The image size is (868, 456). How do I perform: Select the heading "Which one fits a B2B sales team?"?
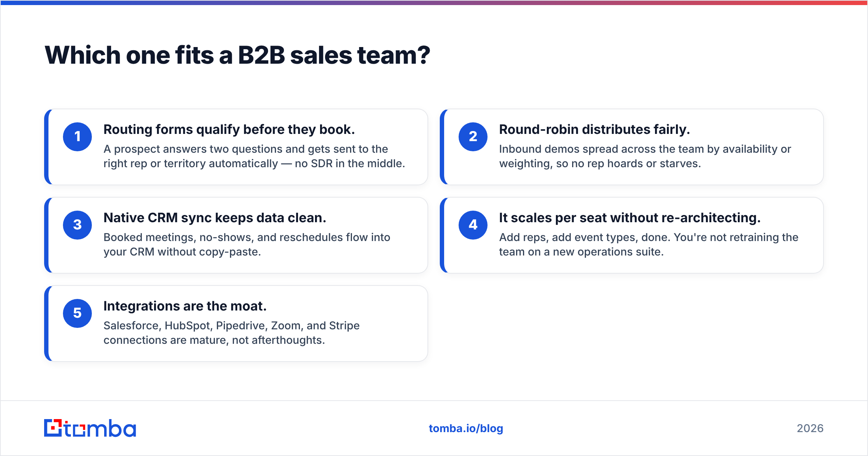click(237, 55)
